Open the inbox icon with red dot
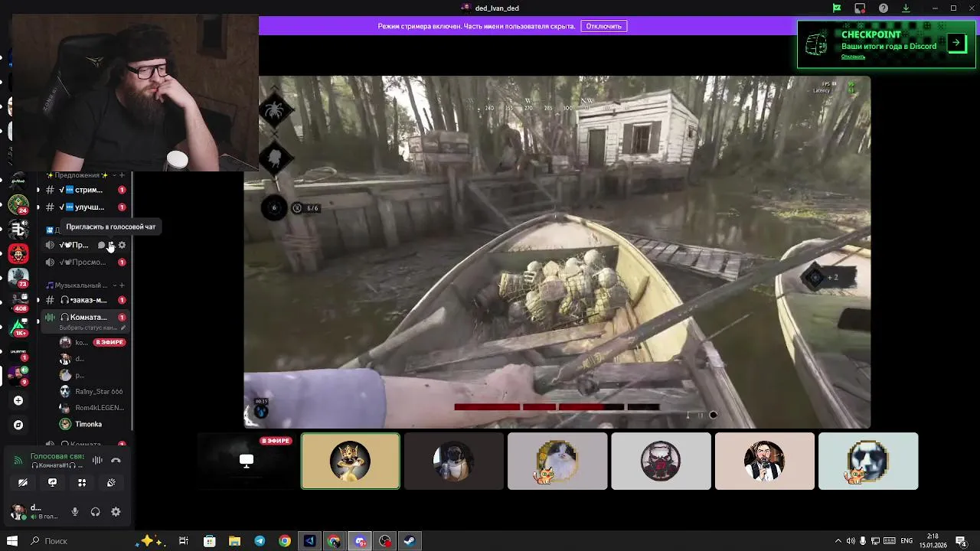 point(860,8)
